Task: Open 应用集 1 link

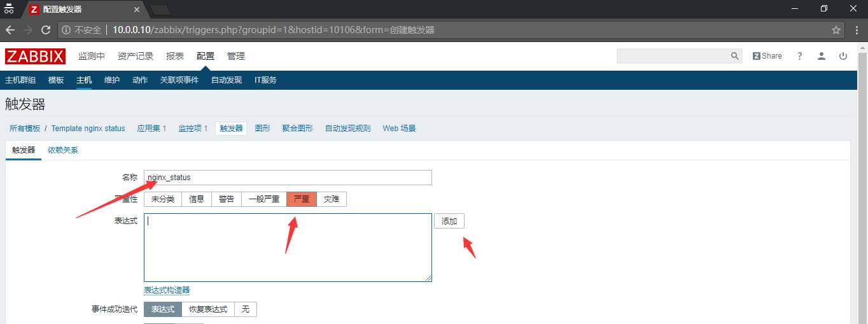Action: click(151, 129)
